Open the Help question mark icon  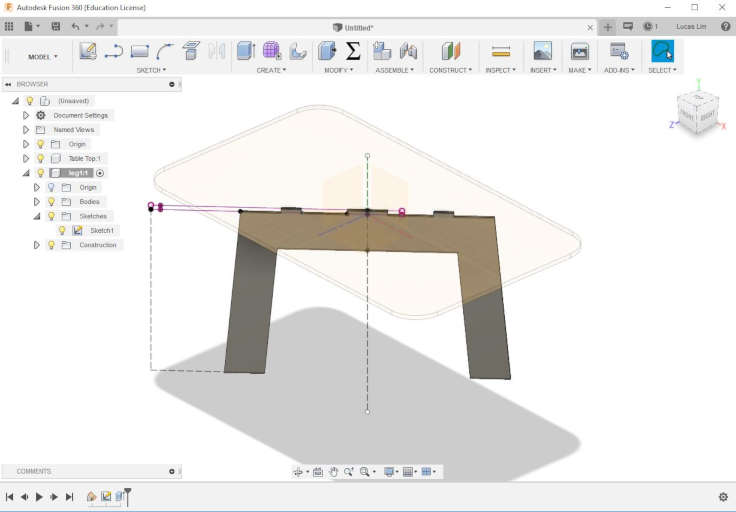coord(725,27)
